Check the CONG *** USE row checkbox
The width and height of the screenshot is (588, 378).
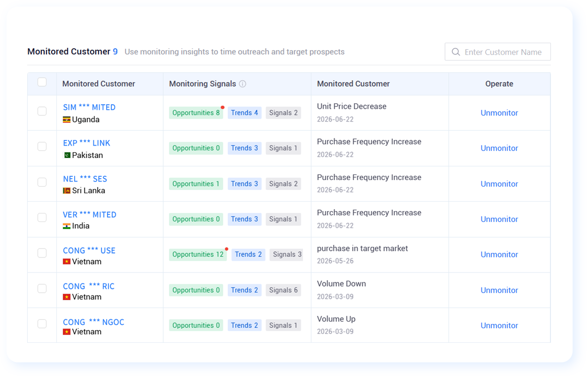point(42,253)
